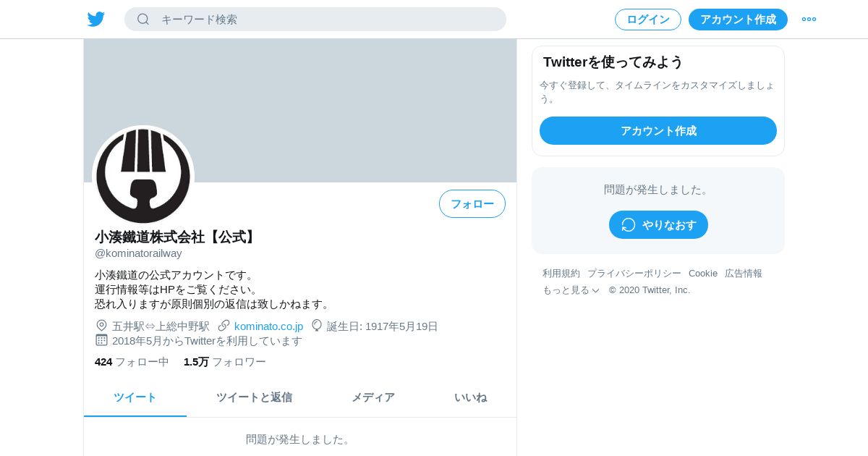Click the link chain icon beside kominato.co.jp
The height and width of the screenshot is (456, 868).
click(x=224, y=326)
